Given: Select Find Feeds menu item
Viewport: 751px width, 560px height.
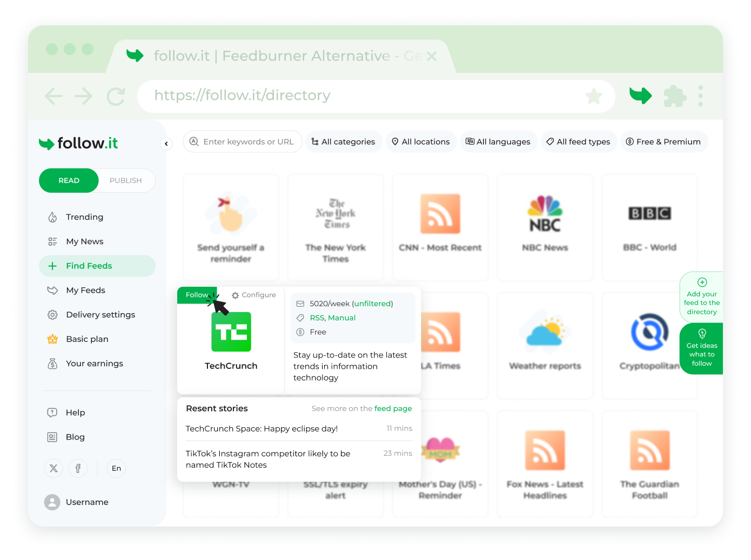Looking at the screenshot, I should point(97,266).
